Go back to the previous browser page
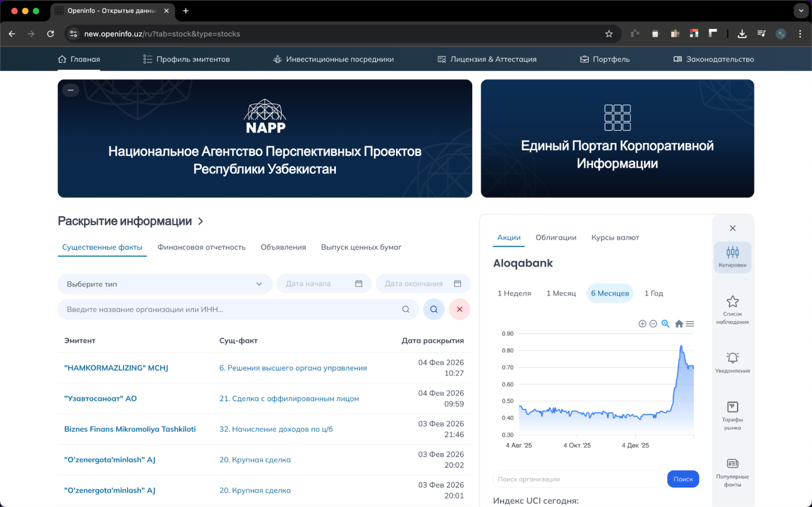Viewport: 812px width, 507px height. (12, 34)
